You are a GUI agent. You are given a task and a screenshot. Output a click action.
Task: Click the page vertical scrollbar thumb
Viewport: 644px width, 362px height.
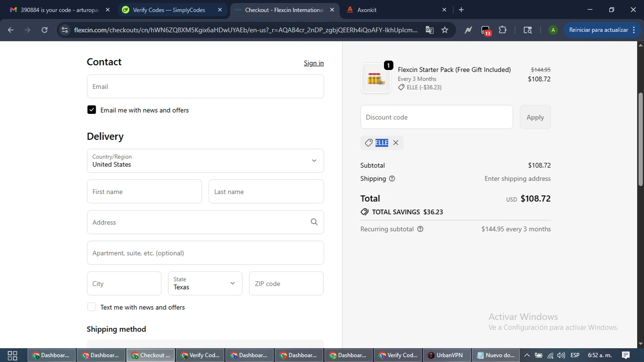click(641, 140)
